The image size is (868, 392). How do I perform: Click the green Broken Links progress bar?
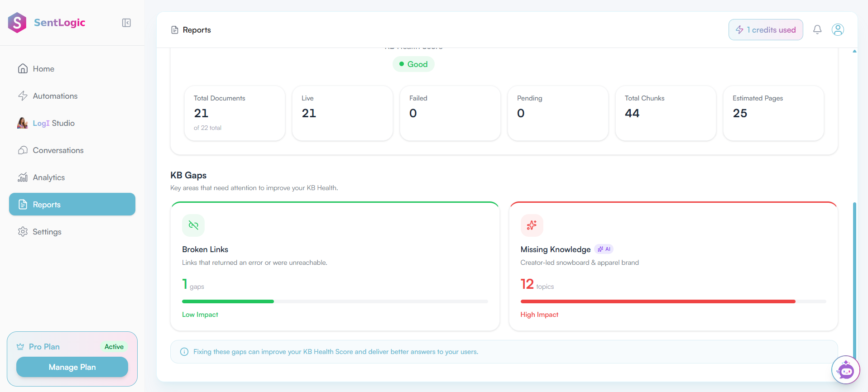(228, 301)
